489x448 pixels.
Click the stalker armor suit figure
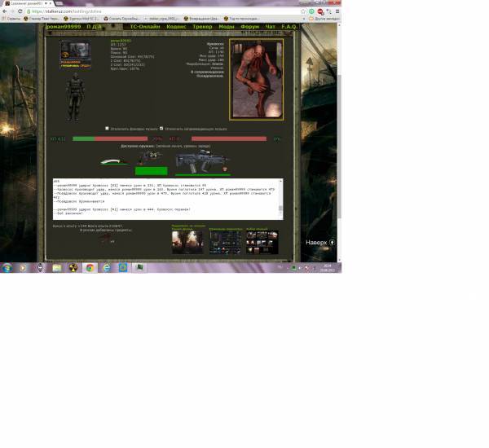point(73,94)
